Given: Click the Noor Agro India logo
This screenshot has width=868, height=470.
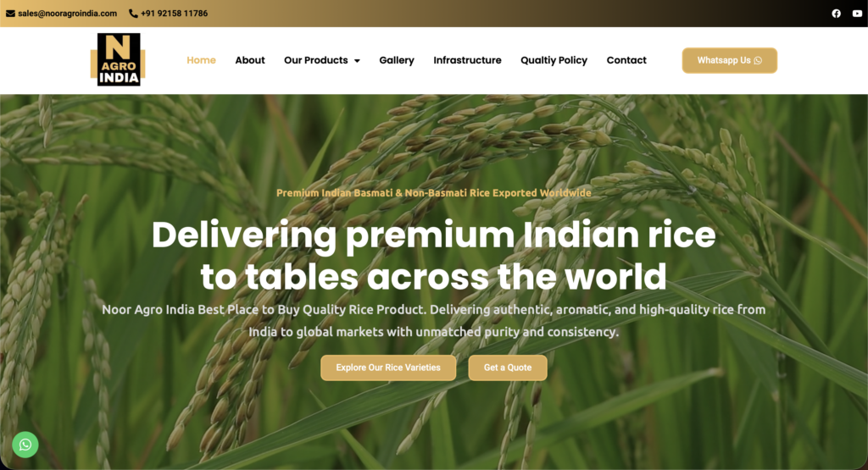Looking at the screenshot, I should 118,60.
